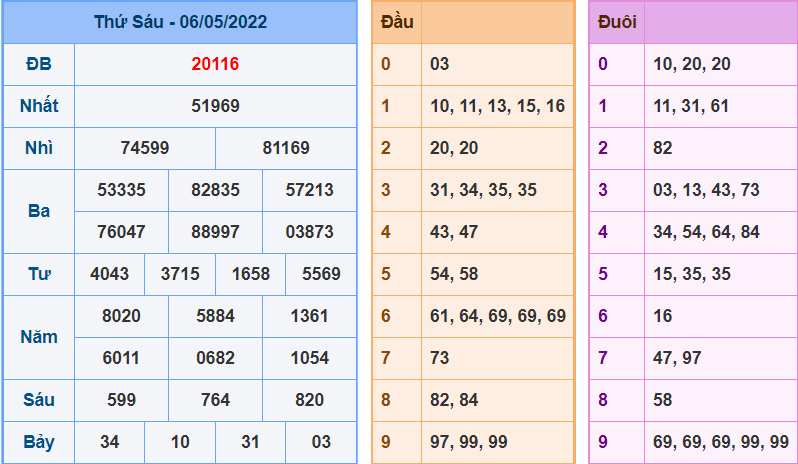Select the number 8020
This screenshot has width=798, height=464.
tap(121, 316)
